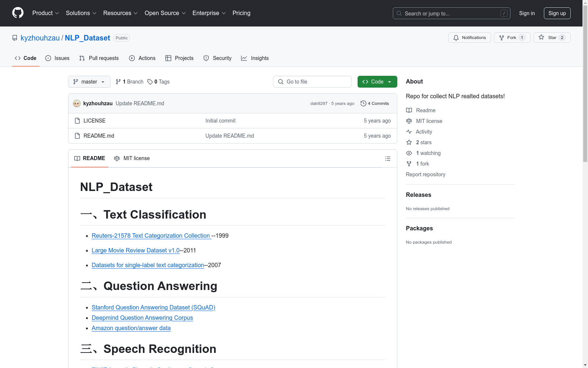Click the pulse icon beside Activity
Screen dimensions: 588x368
[409, 132]
